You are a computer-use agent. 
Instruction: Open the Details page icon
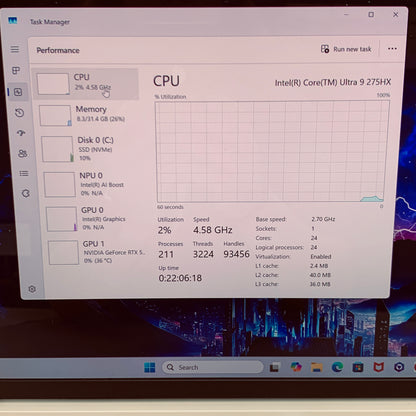click(24, 173)
